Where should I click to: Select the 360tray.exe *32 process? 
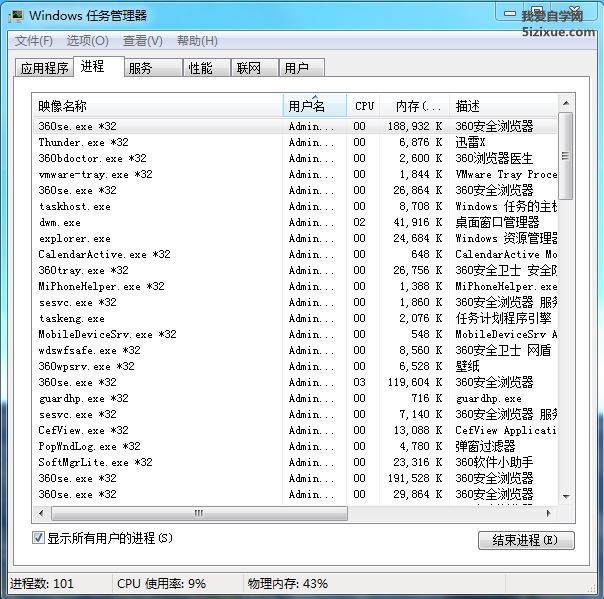tap(295, 270)
